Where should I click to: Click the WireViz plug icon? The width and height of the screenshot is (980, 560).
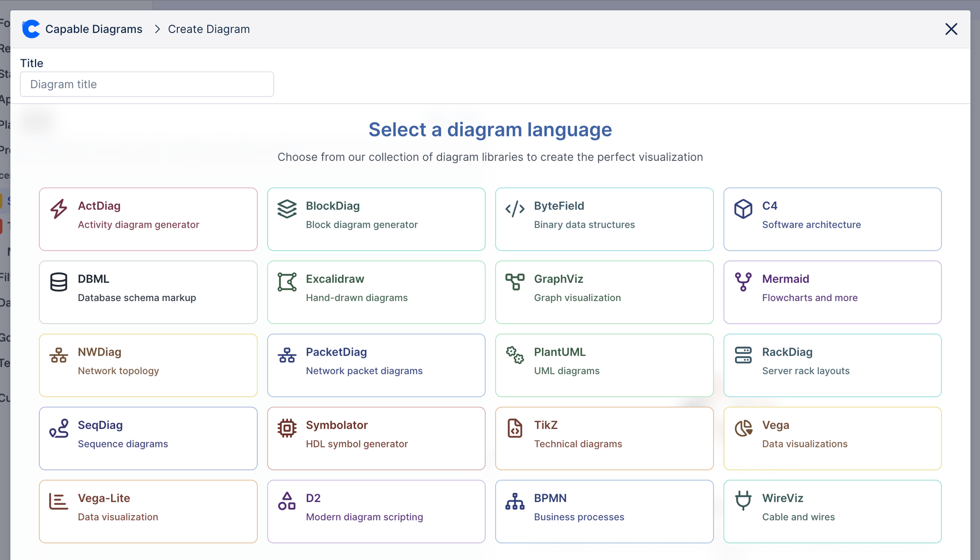tap(743, 501)
